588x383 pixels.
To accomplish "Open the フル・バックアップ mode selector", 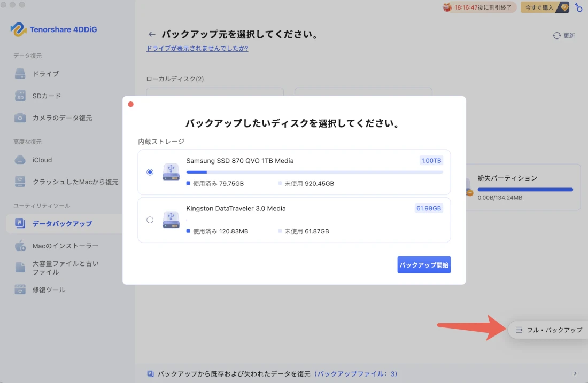I will (x=547, y=330).
